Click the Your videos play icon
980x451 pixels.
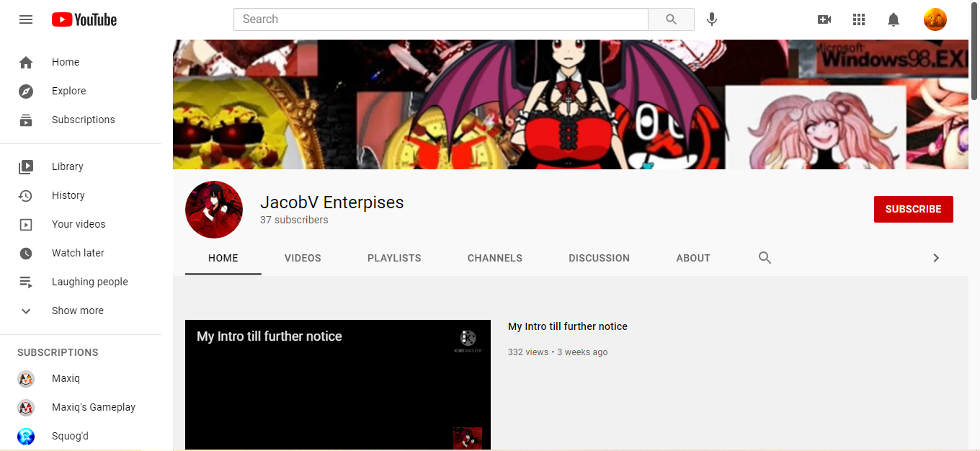[26, 224]
